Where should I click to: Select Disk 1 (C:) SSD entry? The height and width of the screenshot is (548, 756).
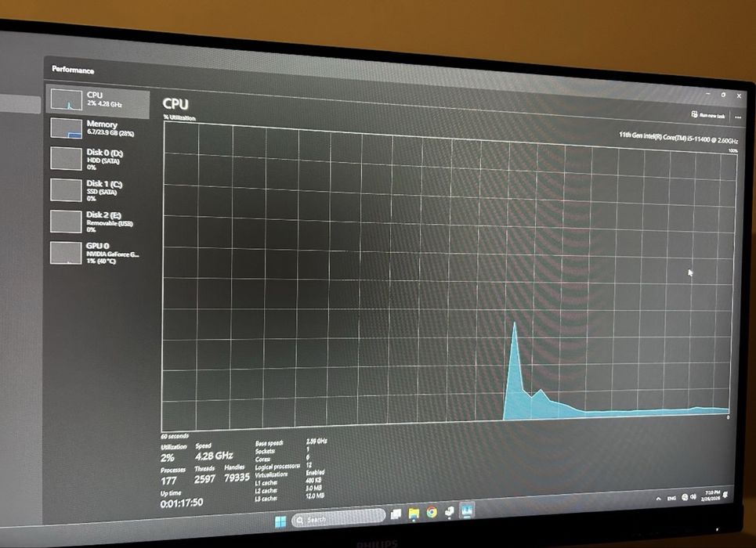(x=97, y=190)
